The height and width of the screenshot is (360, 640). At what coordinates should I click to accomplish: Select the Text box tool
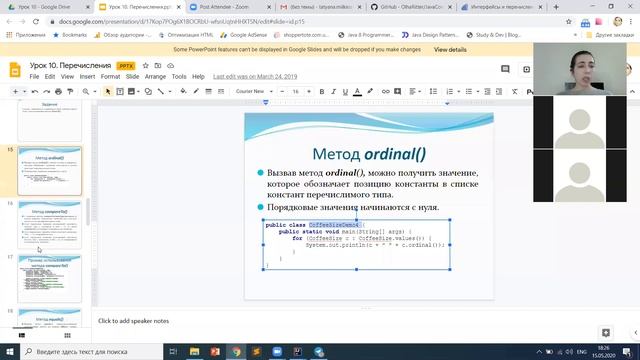coord(120,92)
